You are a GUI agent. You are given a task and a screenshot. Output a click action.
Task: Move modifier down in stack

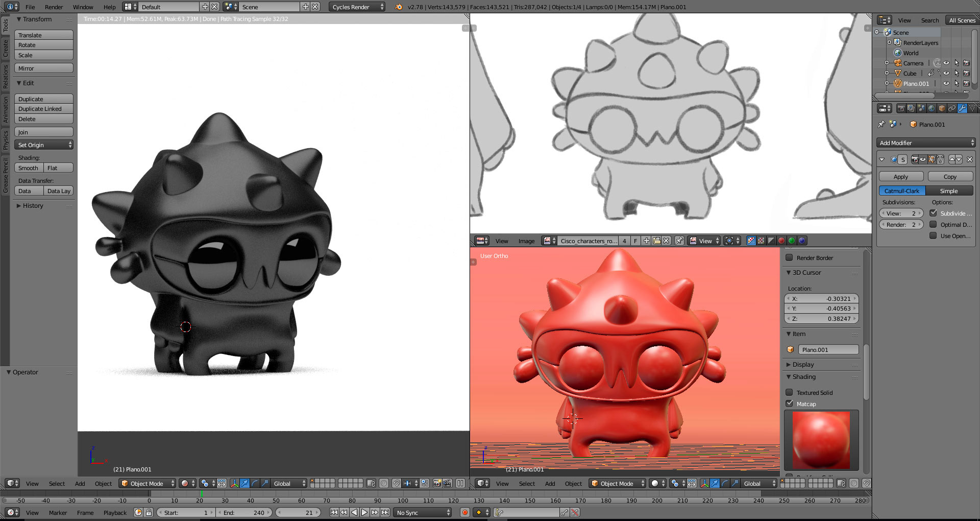click(x=959, y=159)
